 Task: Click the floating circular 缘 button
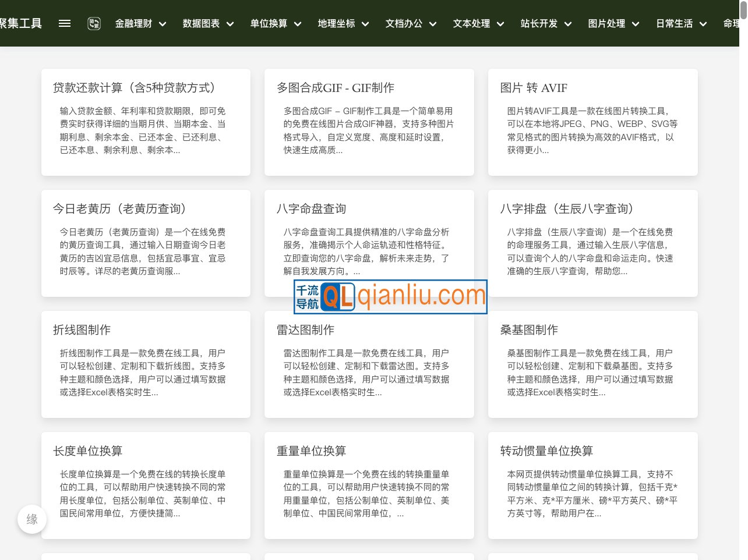32,519
